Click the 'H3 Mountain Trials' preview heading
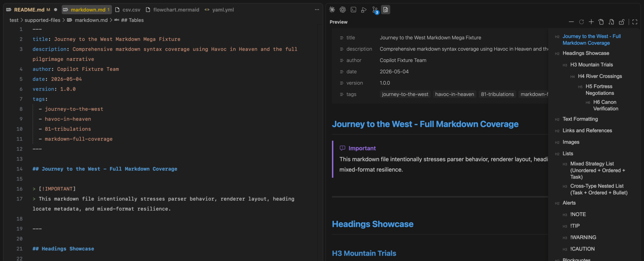The width and height of the screenshot is (644, 261). [x=364, y=253]
